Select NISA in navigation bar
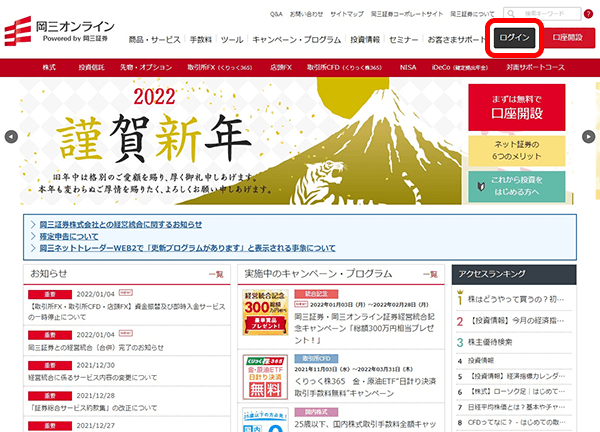This screenshot has height=432, width=600. (408, 67)
